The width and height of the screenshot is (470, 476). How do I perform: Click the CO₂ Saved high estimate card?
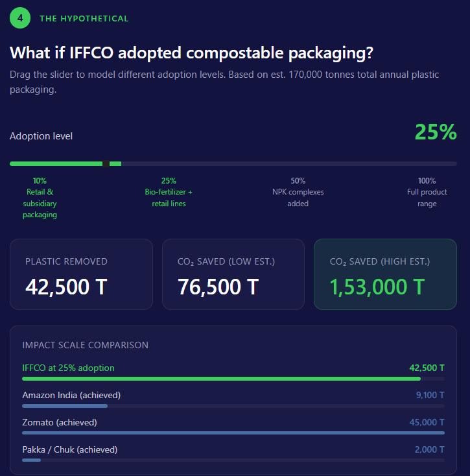tap(385, 274)
